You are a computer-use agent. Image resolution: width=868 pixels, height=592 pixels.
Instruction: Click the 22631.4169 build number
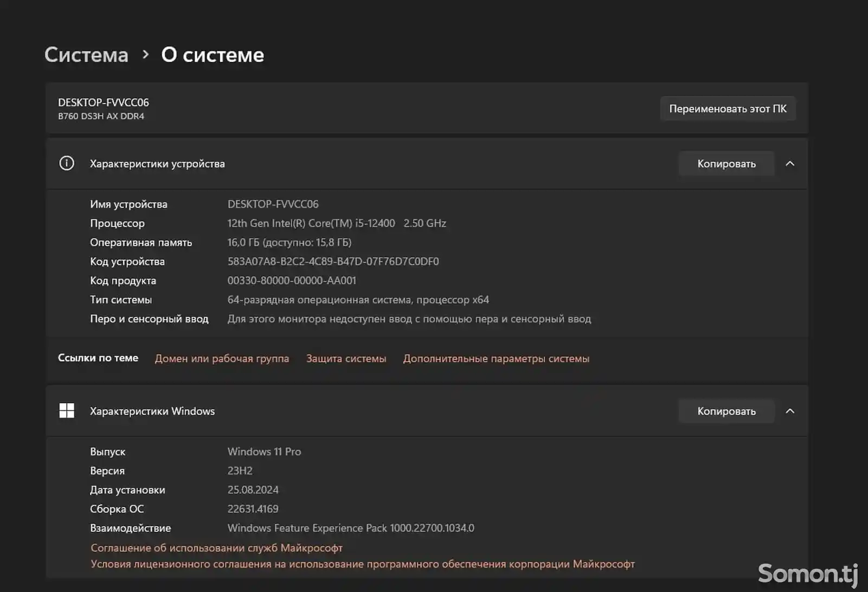coord(253,509)
